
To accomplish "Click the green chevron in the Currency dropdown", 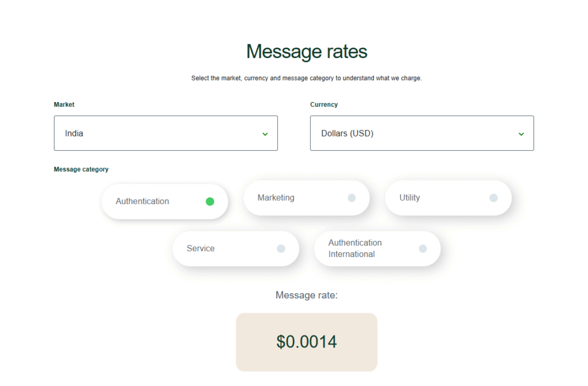I will point(521,134).
